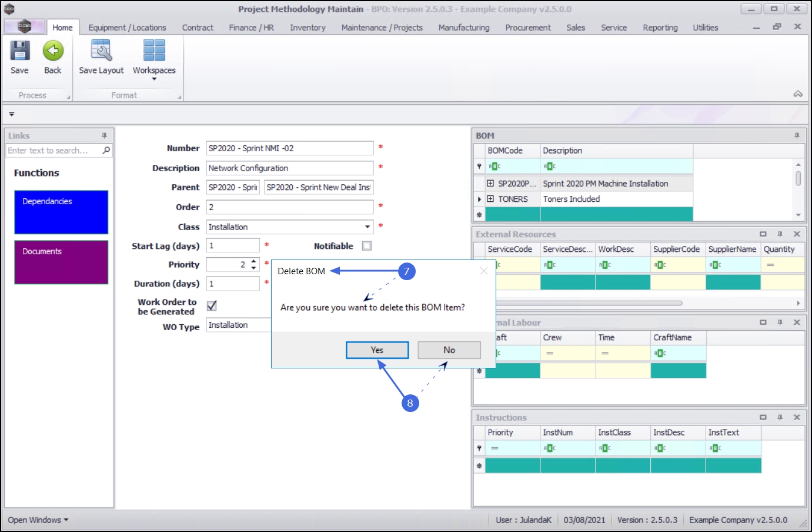The image size is (812, 532).
Task: Open the Reporting ribbon tab
Action: point(660,28)
